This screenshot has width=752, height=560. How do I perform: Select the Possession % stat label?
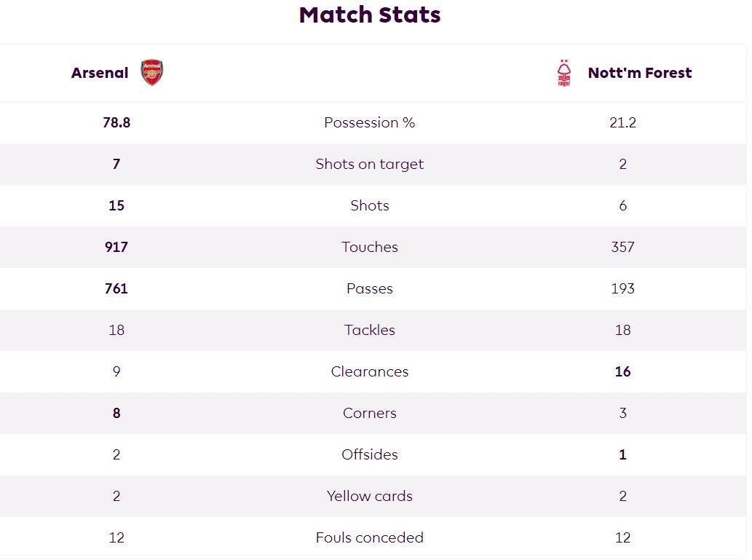pos(370,122)
